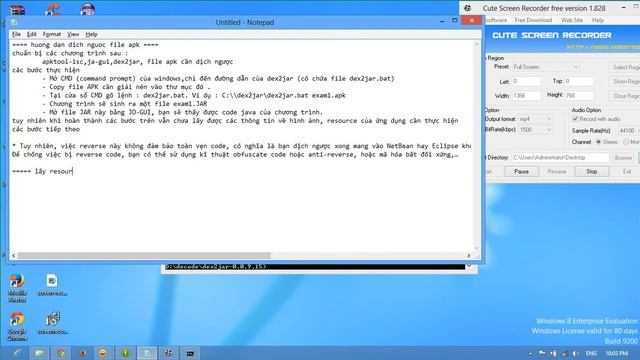Open File Explorer from the taskbar

pos(39,353)
